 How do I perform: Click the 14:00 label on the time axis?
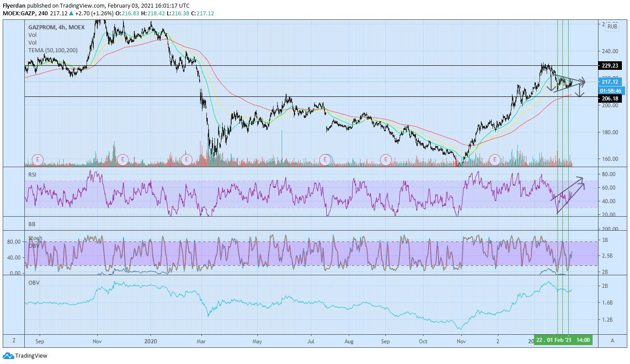click(583, 340)
